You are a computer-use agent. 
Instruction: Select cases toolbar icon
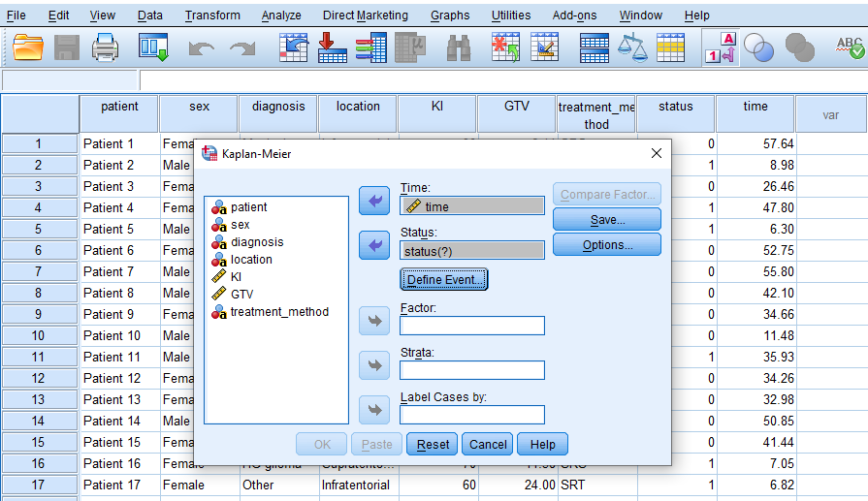click(670, 47)
